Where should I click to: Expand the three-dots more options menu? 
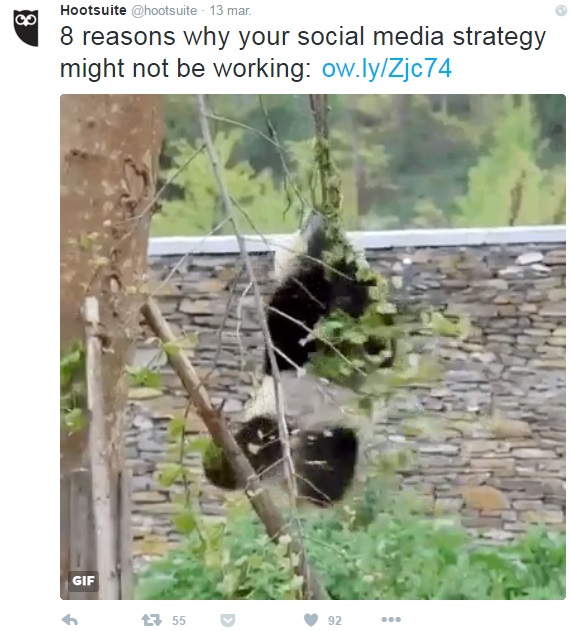(x=391, y=619)
